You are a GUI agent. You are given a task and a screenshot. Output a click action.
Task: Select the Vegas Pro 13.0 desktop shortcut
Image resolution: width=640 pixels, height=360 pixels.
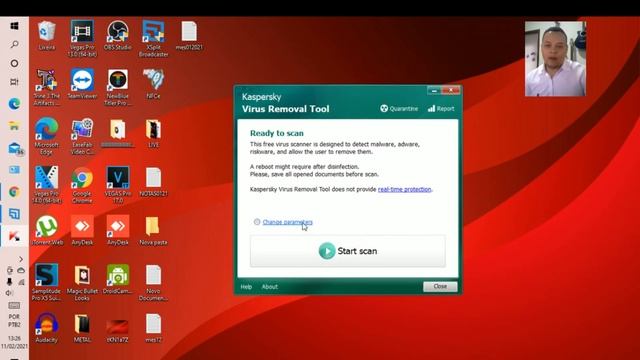coord(82,39)
